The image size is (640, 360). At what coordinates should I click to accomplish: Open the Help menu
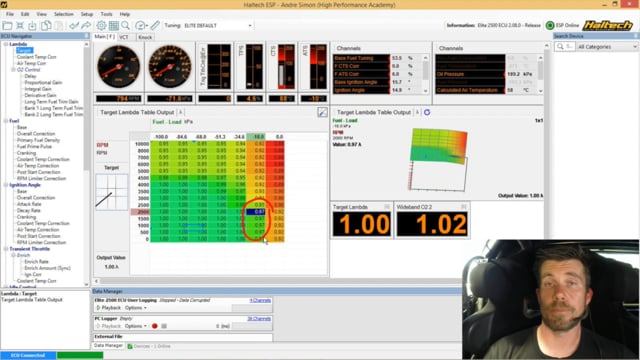[x=124, y=14]
